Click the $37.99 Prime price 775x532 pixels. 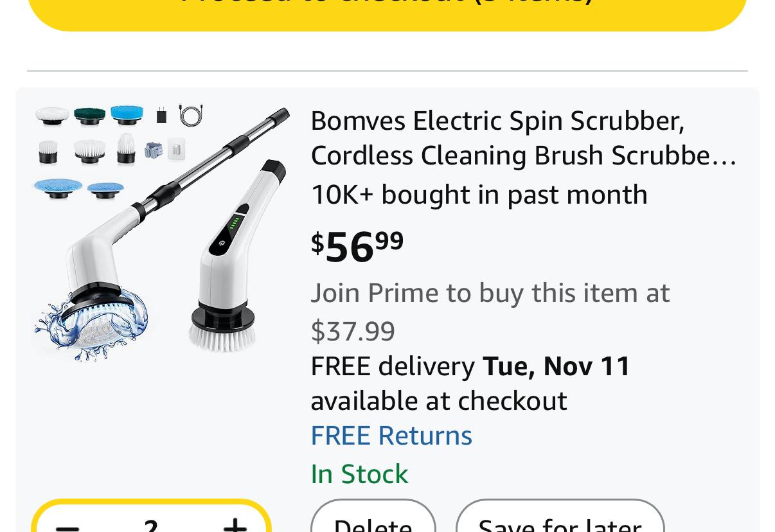click(x=353, y=332)
